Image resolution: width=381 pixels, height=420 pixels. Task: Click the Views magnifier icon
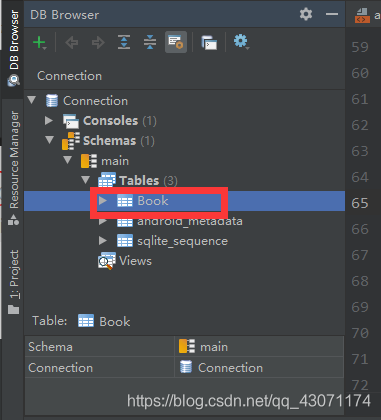click(x=107, y=261)
